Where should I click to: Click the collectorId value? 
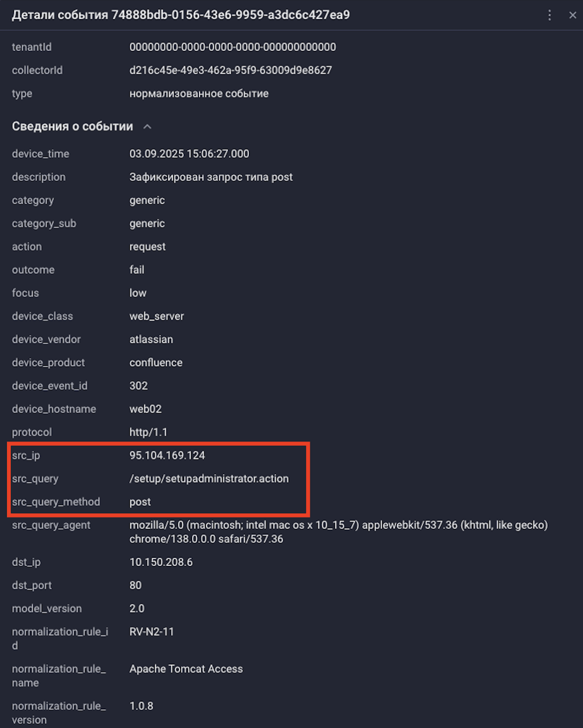click(x=230, y=71)
